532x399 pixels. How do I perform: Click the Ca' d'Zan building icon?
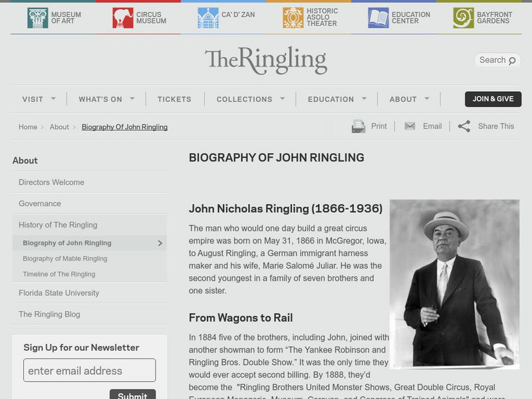pyautogui.click(x=208, y=18)
